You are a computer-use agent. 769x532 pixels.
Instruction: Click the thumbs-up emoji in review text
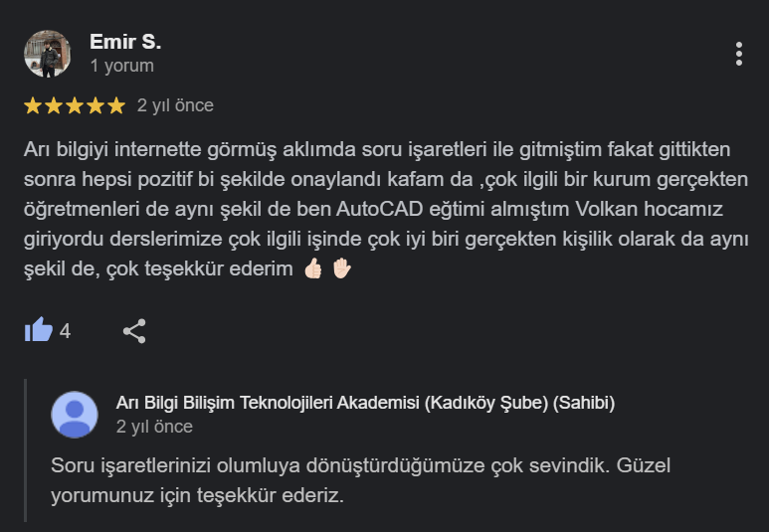(312, 269)
